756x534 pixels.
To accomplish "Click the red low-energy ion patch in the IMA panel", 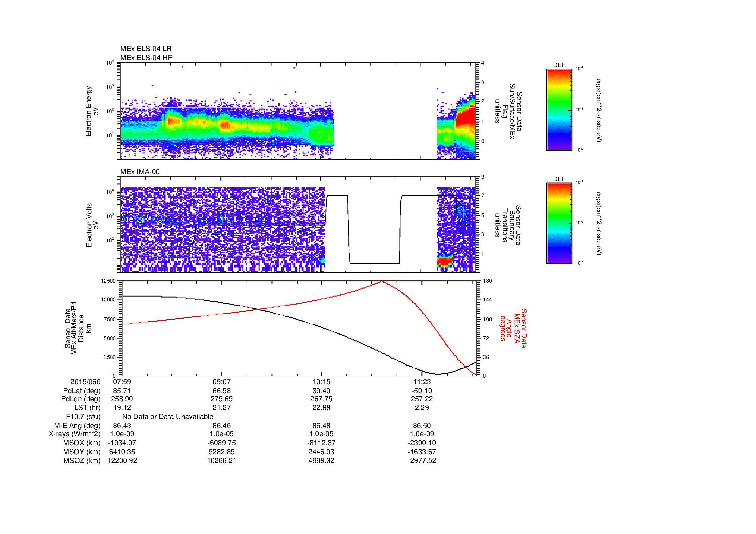I will [x=445, y=262].
